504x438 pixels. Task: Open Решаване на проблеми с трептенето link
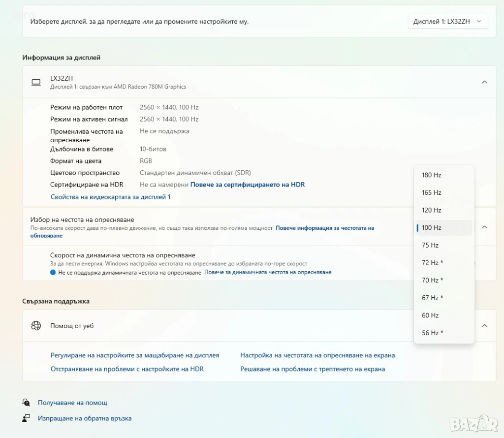click(313, 369)
